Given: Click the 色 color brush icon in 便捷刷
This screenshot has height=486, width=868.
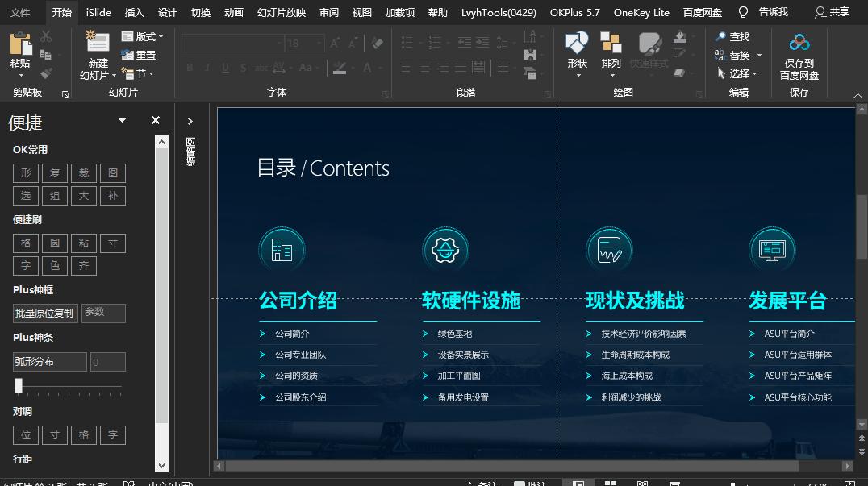Looking at the screenshot, I should pos(54,266).
